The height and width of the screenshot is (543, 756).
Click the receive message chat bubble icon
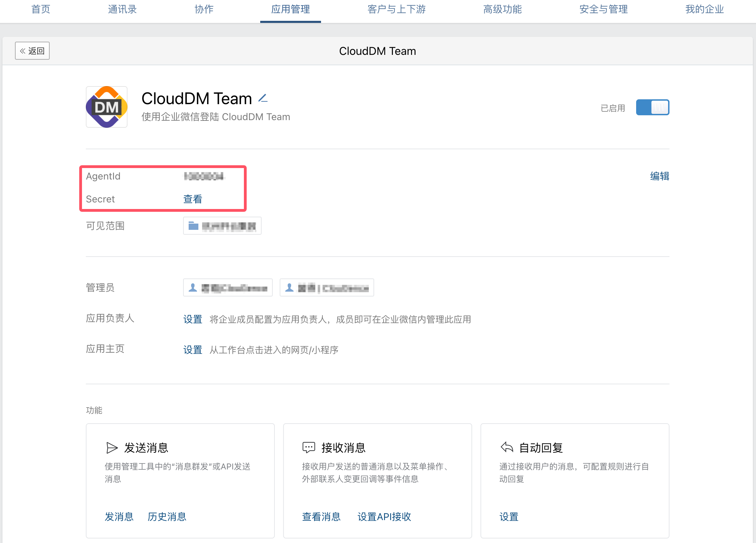coord(309,448)
